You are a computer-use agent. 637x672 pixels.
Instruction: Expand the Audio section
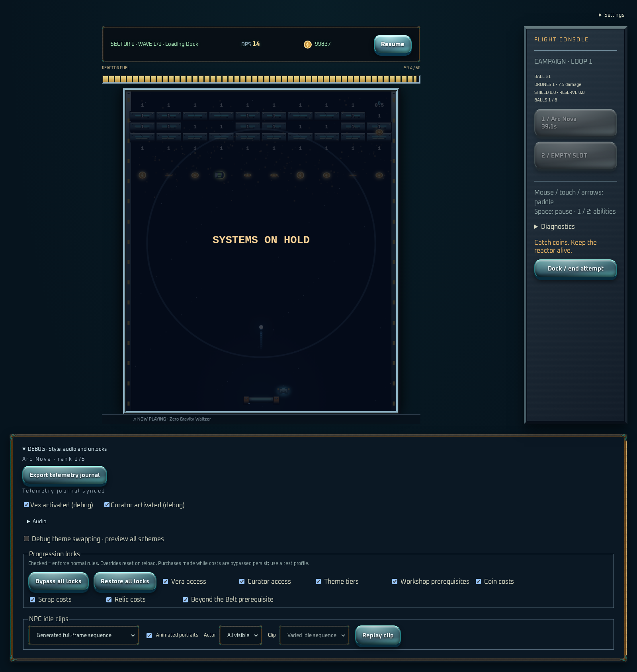(36, 521)
